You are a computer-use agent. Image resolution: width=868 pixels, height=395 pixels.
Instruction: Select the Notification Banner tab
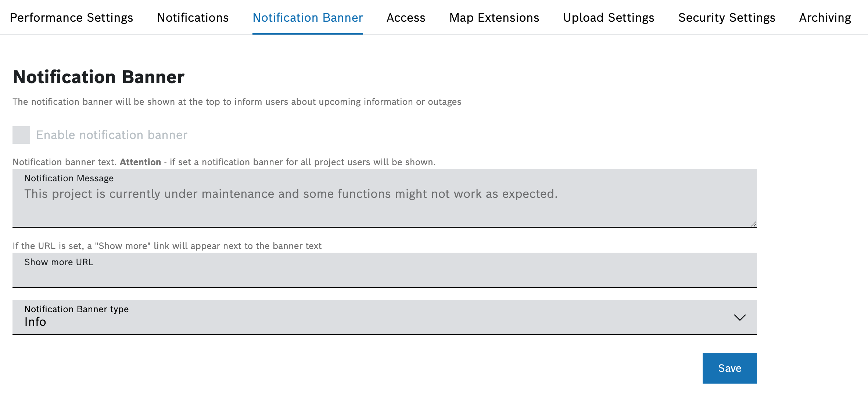click(x=308, y=18)
